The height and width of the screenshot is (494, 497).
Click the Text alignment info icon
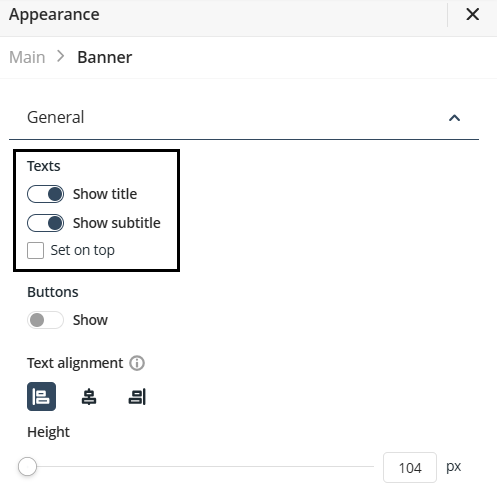click(x=137, y=363)
